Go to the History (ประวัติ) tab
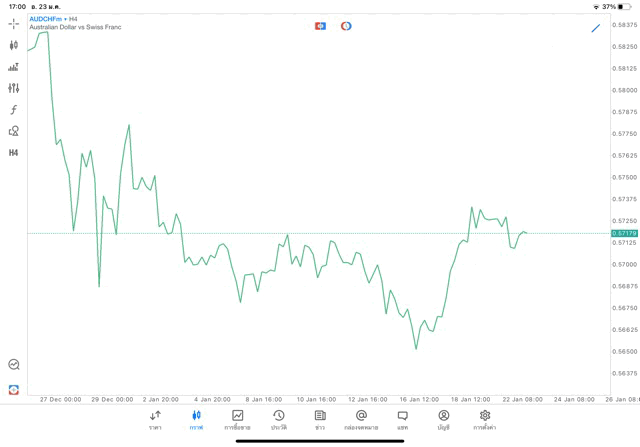This screenshot has height=447, width=640. click(x=278, y=420)
